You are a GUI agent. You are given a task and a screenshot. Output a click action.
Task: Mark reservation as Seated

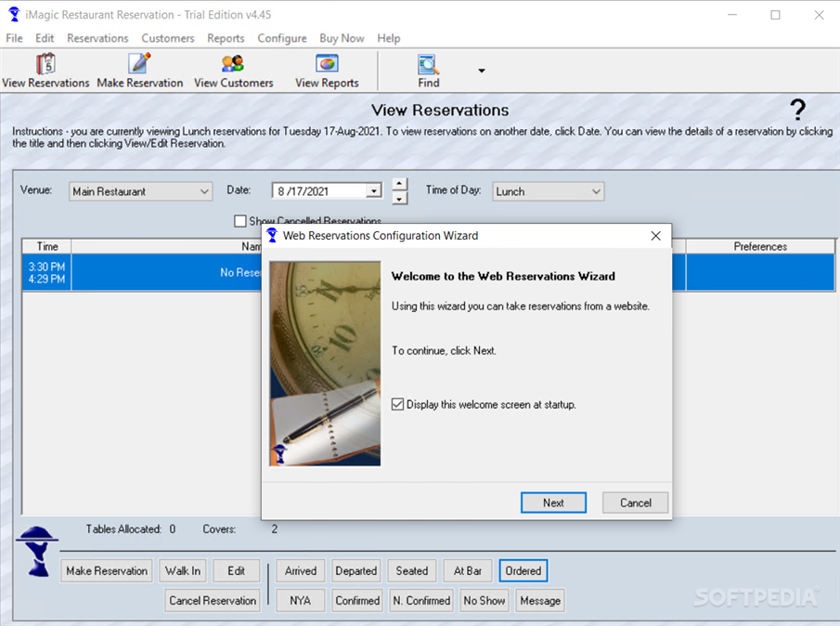tap(412, 571)
